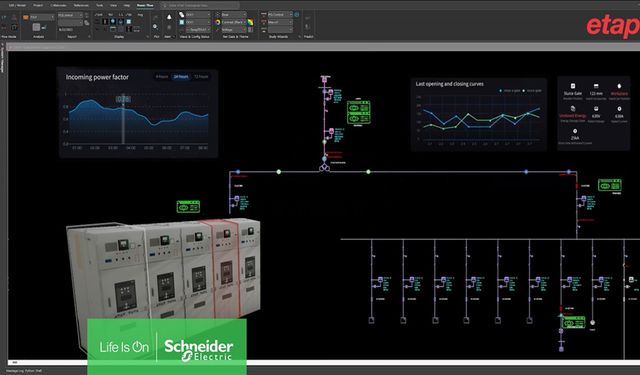Expand the Alert group arrow

pos(174,37)
